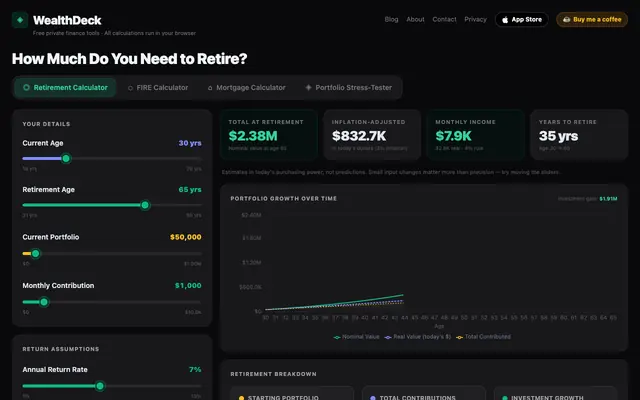Select the Monthly Income $7.9K card
Screen dimensions: 640x400
point(476,135)
